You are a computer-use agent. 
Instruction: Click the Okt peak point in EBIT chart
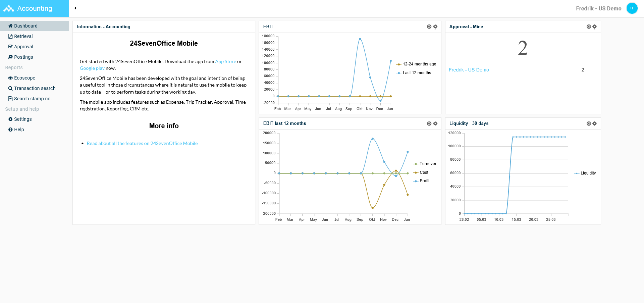(x=360, y=39)
